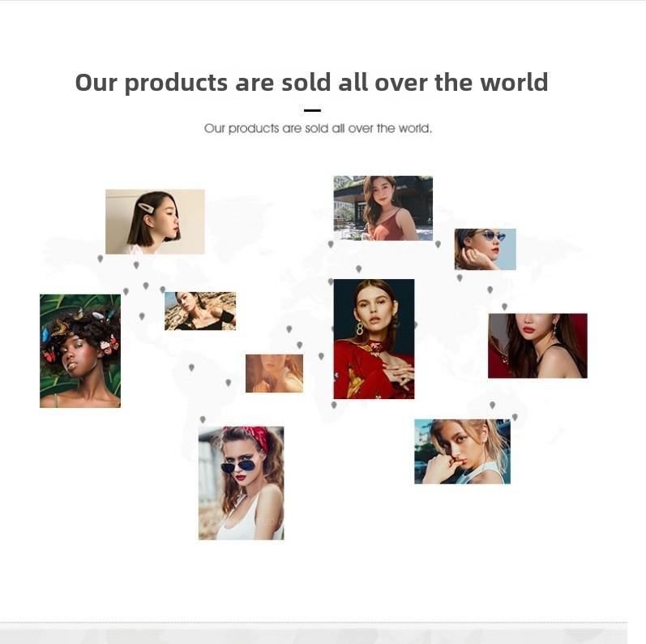
Task: Select the map pin below the cat-eye sunglasses photo
Action: [x=460, y=278]
